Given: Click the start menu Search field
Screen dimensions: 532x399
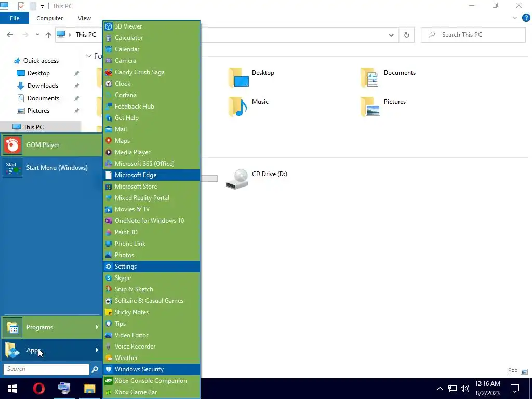Looking at the screenshot, I should (x=46, y=369).
